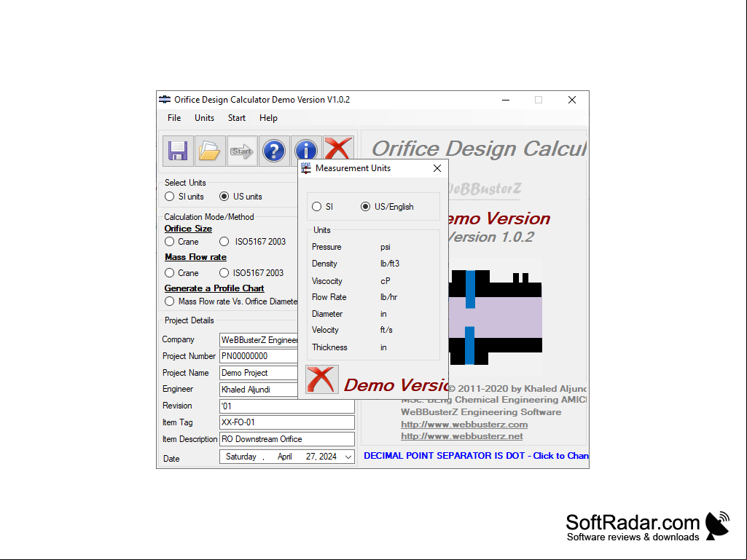Close the Orifice Design Calculator window
The height and width of the screenshot is (560, 747).
pos(572,100)
